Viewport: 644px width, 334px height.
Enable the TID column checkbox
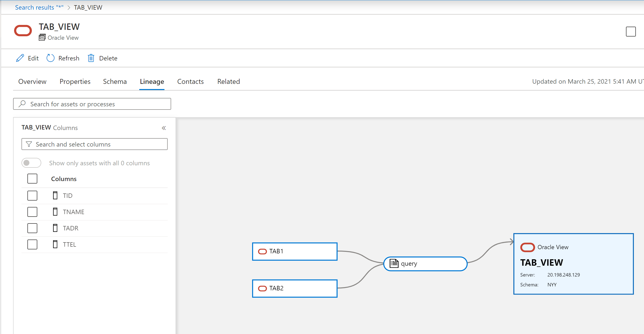click(32, 195)
